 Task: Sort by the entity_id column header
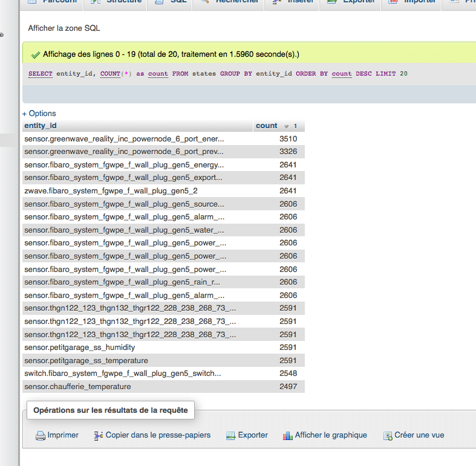coord(41,126)
